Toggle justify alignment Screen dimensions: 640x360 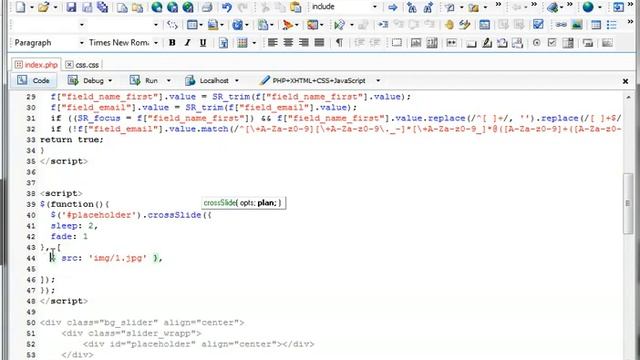coord(319,42)
